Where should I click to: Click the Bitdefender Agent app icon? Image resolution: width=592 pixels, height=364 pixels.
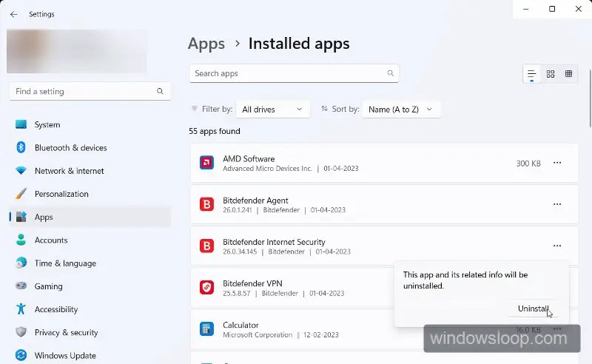click(206, 204)
